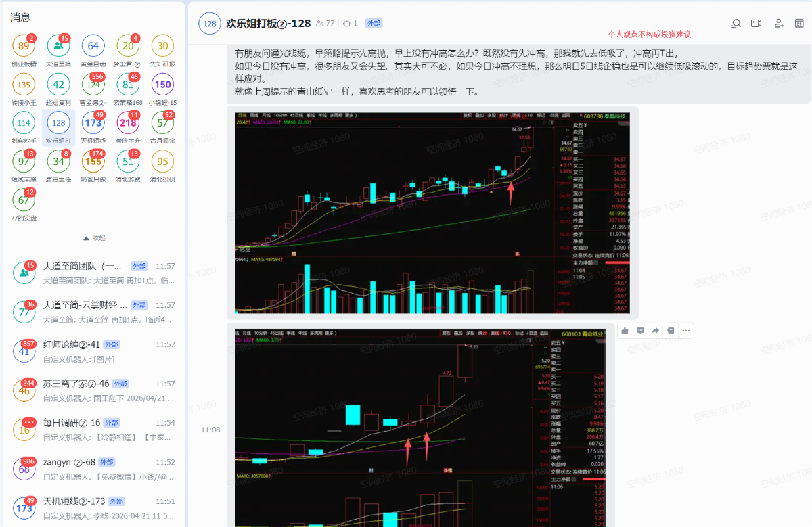Reply to message using comment bubble icon

point(640,331)
